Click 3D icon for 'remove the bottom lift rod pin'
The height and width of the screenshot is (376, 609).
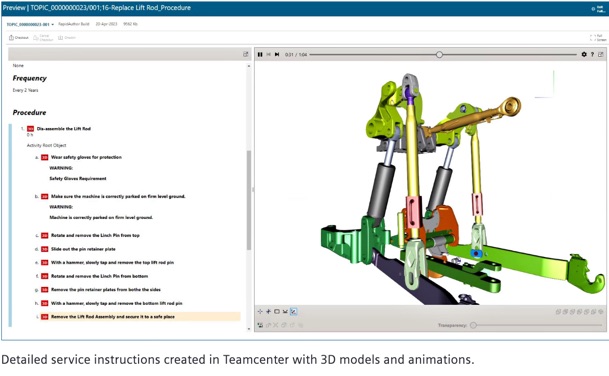click(x=45, y=303)
